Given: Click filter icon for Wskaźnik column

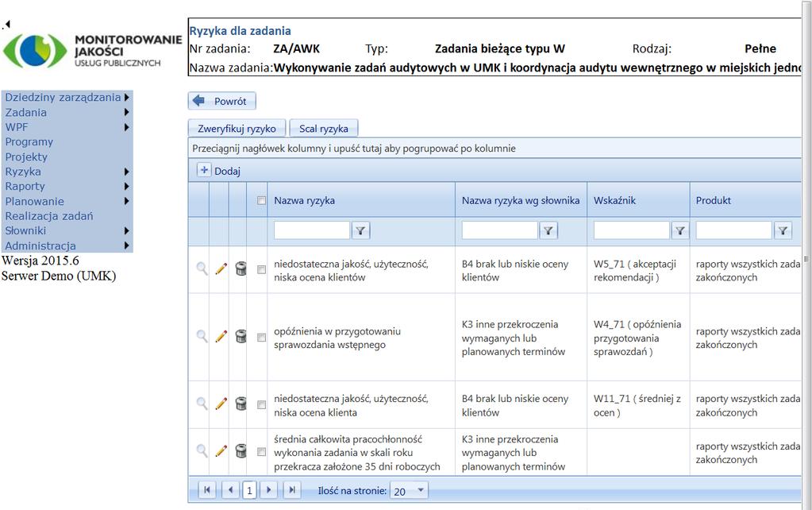Looking at the screenshot, I should click(x=680, y=230).
